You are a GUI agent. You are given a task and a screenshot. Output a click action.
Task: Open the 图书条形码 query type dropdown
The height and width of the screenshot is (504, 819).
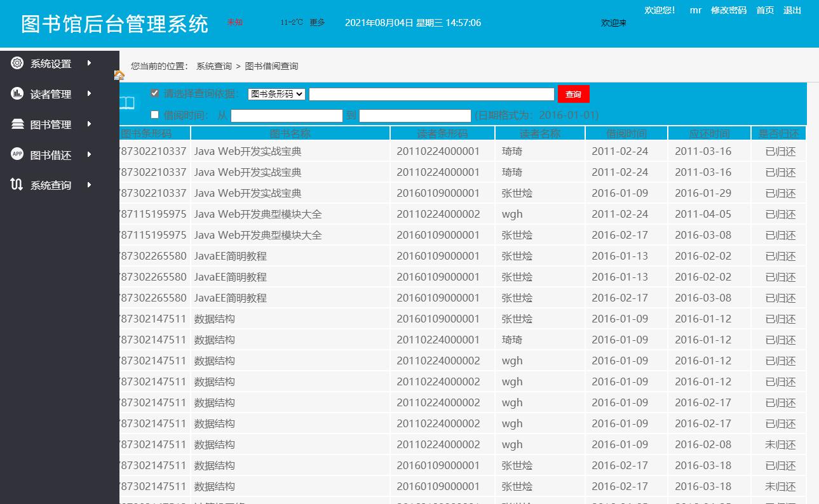point(276,93)
